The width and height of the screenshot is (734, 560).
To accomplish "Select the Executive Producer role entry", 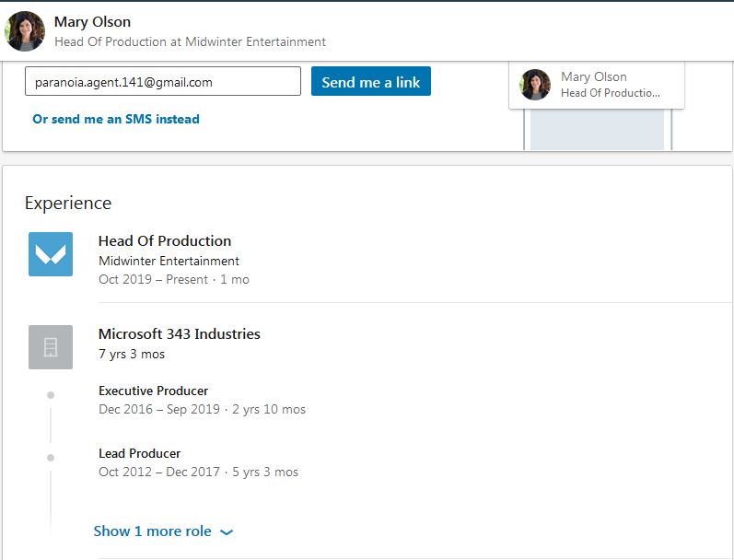I will [154, 391].
